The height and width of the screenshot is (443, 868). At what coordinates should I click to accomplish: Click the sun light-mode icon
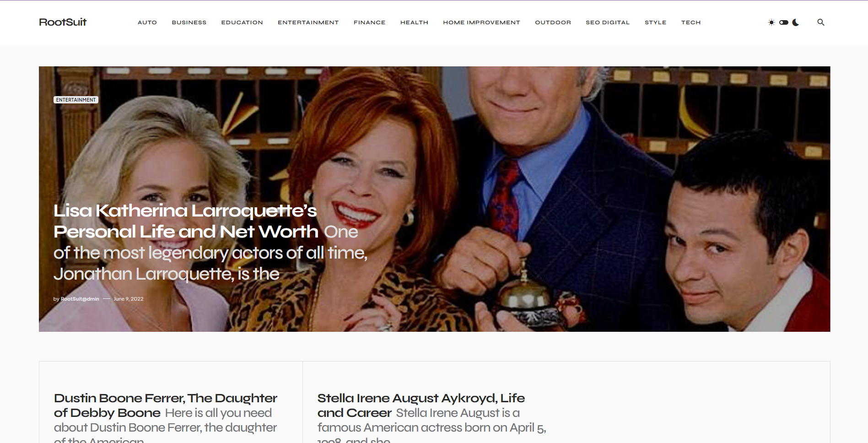(771, 22)
